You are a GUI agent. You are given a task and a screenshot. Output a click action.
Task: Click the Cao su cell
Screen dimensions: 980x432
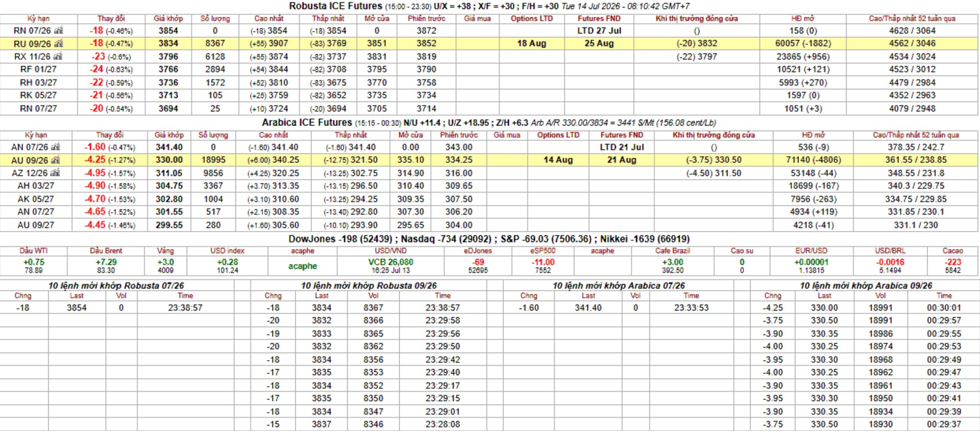[742, 265]
